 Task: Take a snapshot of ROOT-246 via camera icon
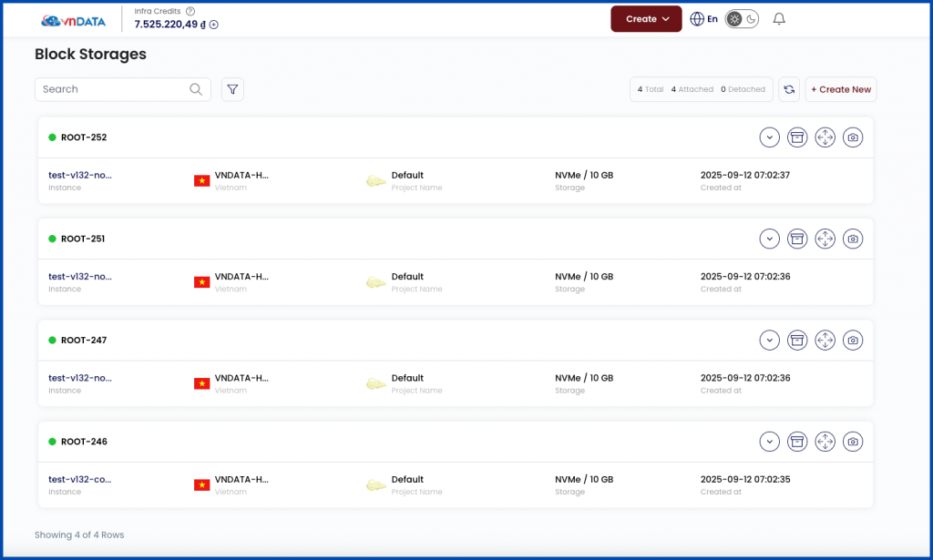pos(853,442)
